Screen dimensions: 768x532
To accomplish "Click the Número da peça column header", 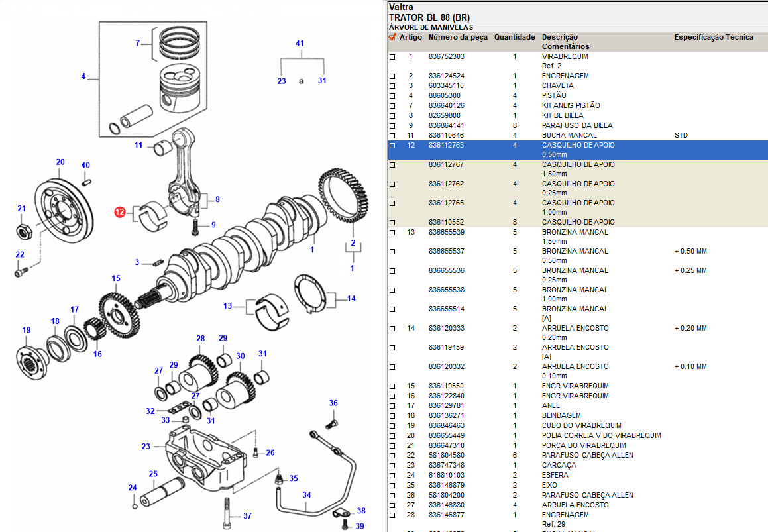I will coord(458,37).
